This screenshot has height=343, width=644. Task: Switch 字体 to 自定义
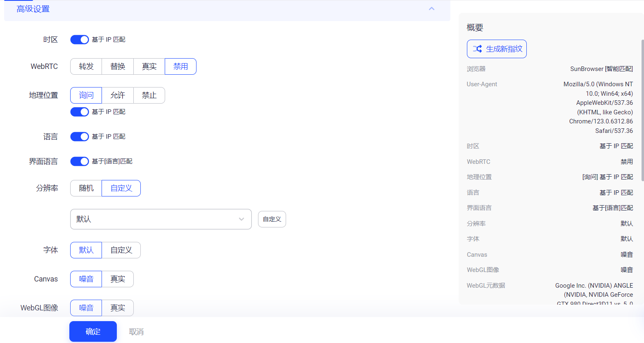(121, 250)
